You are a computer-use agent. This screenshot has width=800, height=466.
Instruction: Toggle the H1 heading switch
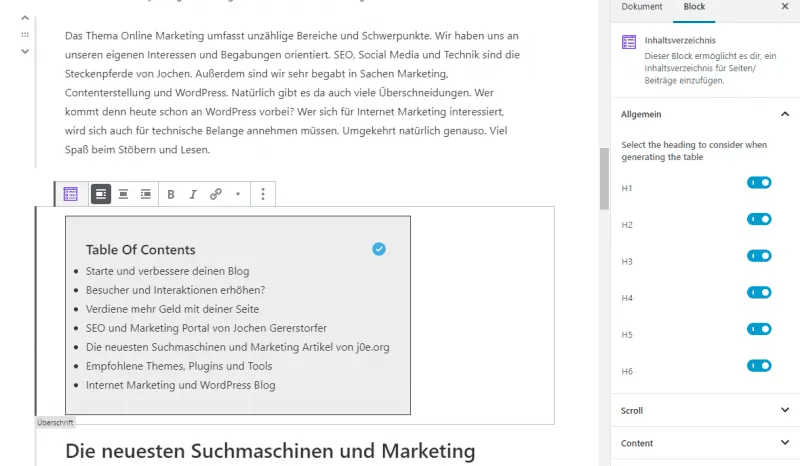(759, 183)
